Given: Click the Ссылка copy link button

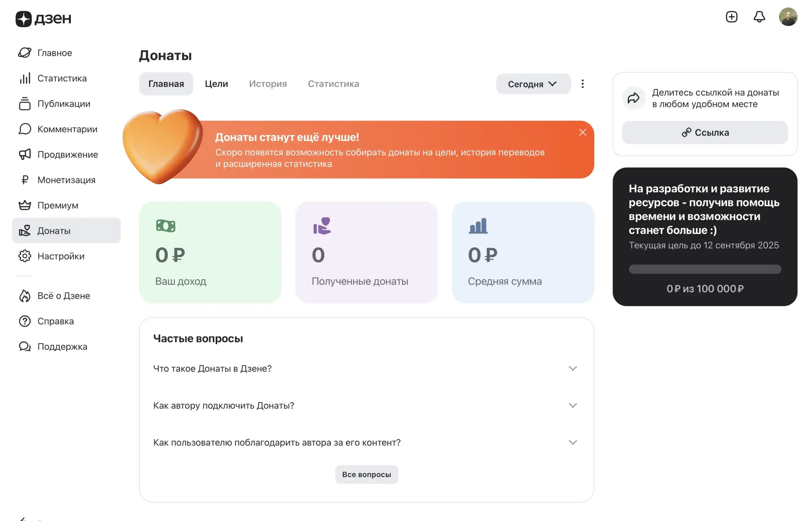Looking at the screenshot, I should pos(705,133).
